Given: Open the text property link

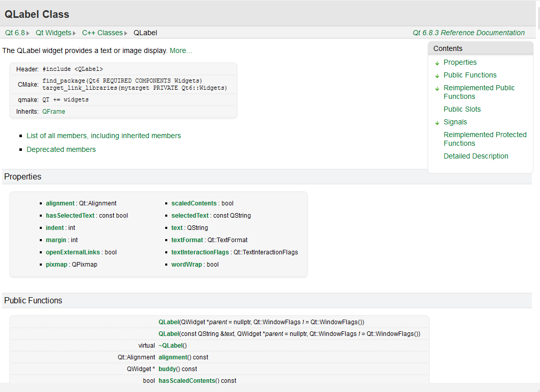Looking at the screenshot, I should [x=176, y=228].
